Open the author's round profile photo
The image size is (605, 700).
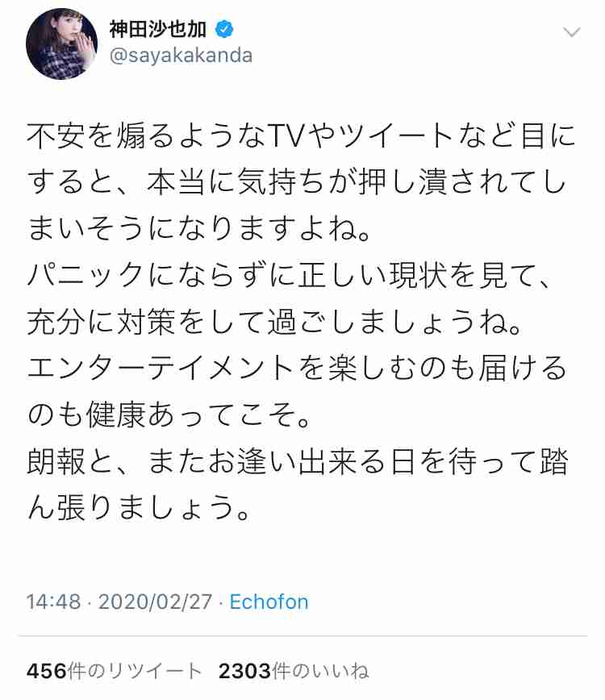[61, 44]
